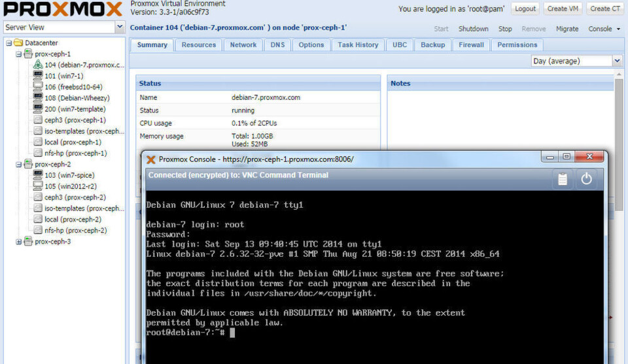Open the Task History tab

[x=358, y=45]
